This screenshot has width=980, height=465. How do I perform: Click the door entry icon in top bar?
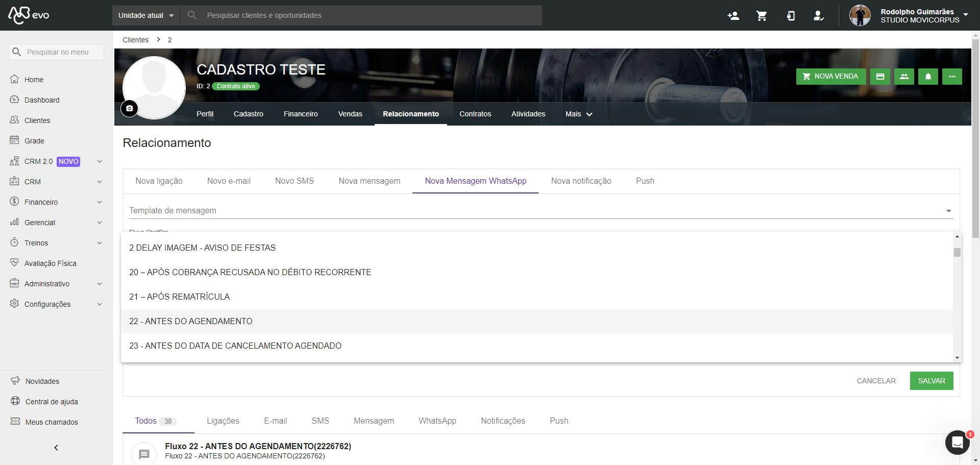(791, 16)
